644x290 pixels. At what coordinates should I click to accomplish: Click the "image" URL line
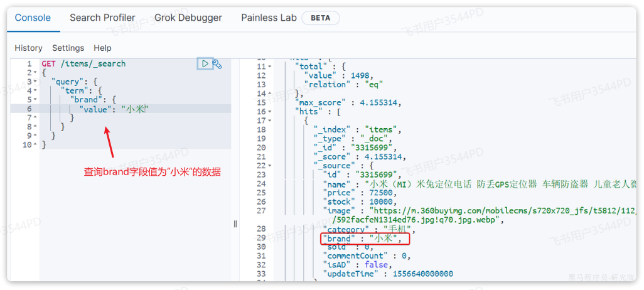[480, 211]
